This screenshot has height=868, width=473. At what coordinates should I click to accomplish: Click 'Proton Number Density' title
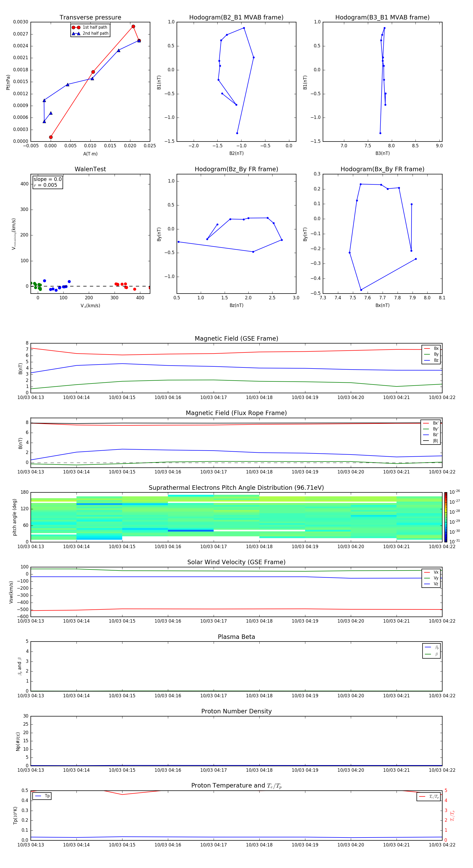(x=236, y=711)
